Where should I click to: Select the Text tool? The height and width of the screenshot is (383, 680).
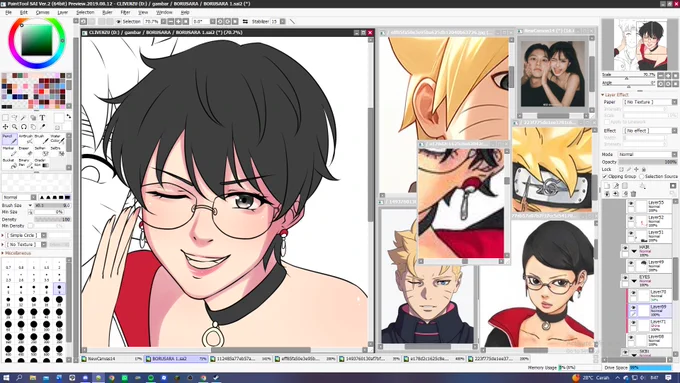click(42, 118)
